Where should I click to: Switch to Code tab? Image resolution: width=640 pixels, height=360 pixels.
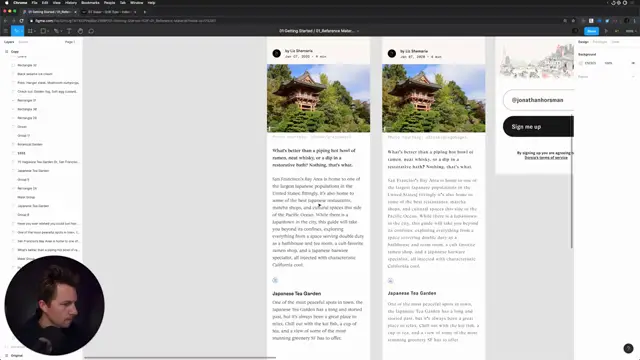point(615,42)
